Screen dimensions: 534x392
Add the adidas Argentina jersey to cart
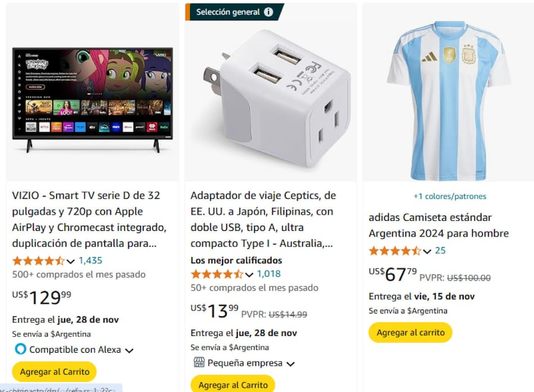(410, 332)
